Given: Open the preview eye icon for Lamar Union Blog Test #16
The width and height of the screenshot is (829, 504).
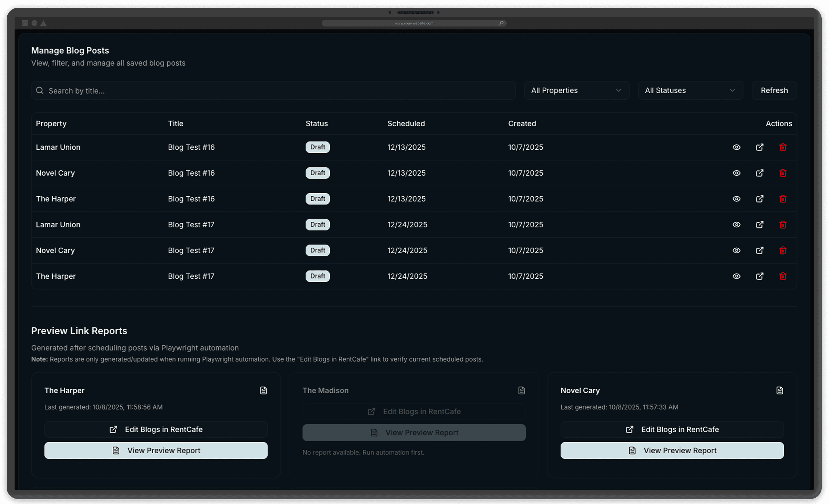Looking at the screenshot, I should click(736, 147).
